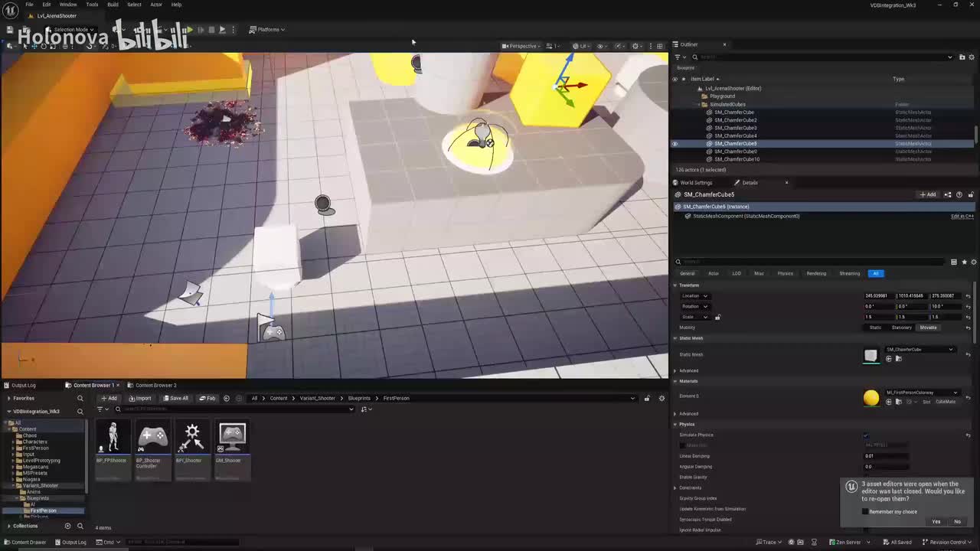Screen dimensions: 980x551
Task: Click the Content Browser settings gear icon
Action: click(661, 398)
